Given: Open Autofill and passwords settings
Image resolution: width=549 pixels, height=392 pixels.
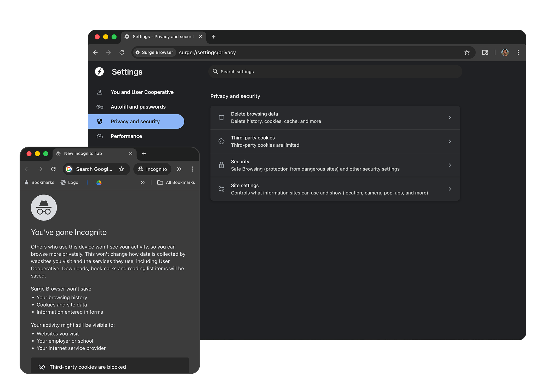Looking at the screenshot, I should point(136,107).
